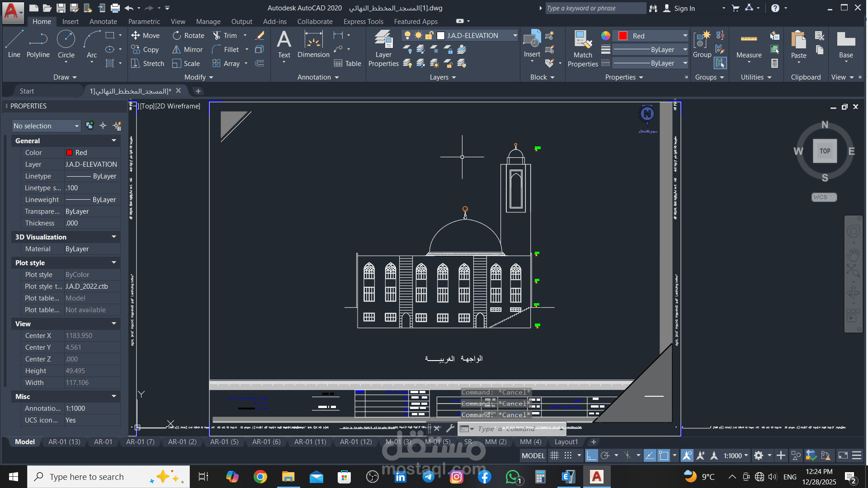The image size is (868, 488).
Task: Use the Trim tool
Action: 225,36
